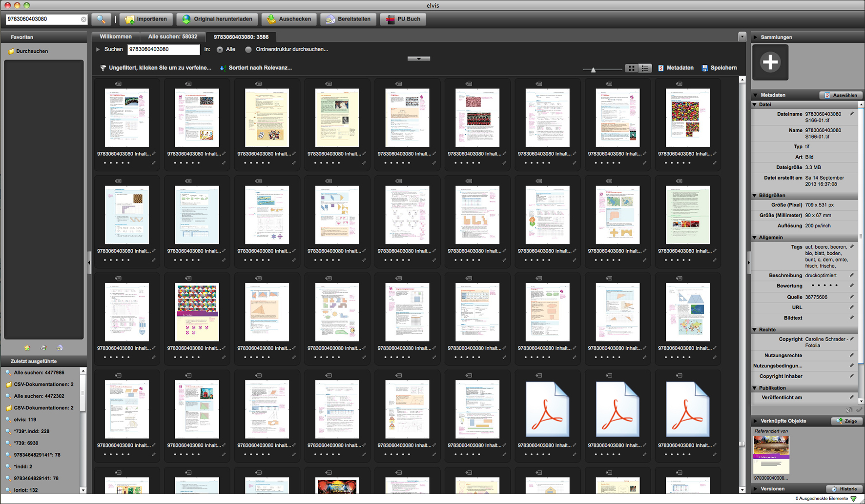
Task: Edit the Dateiname field pencil icon
Action: 852,114
